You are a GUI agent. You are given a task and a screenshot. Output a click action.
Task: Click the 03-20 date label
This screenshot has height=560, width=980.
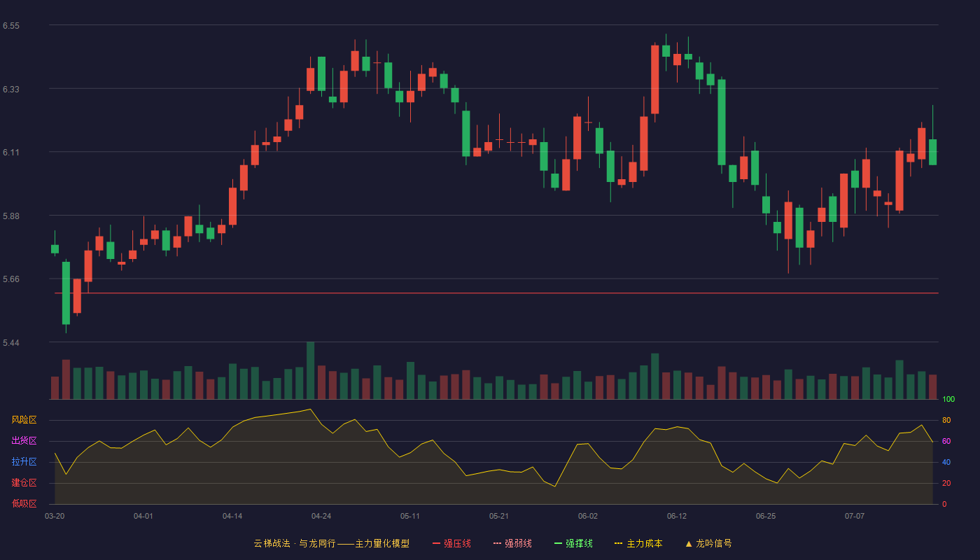pyautogui.click(x=55, y=516)
